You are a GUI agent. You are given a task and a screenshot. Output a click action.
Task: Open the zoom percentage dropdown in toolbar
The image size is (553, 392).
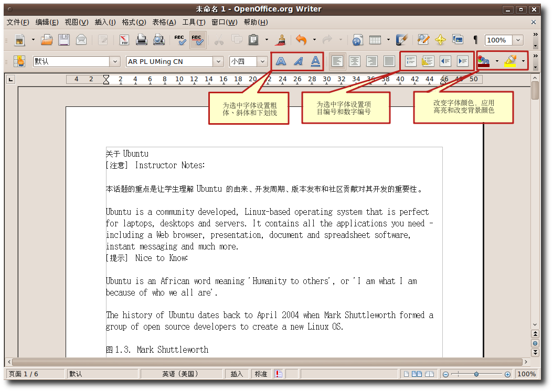coord(518,40)
